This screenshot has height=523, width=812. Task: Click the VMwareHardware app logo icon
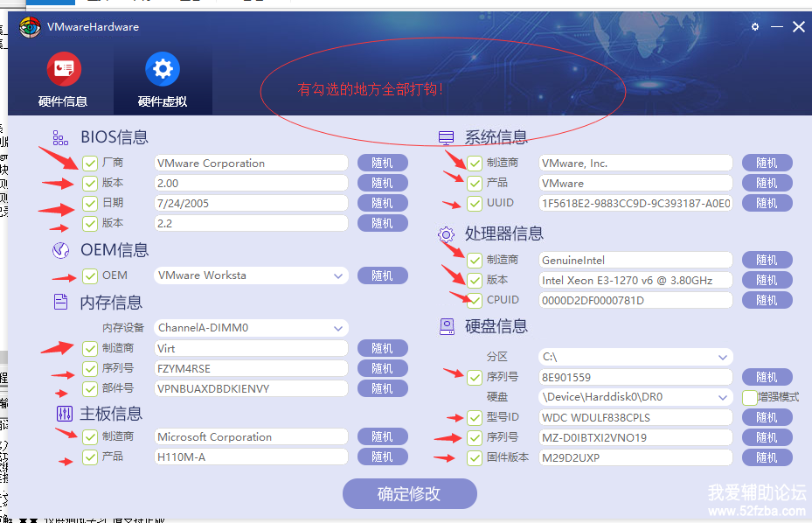pos(30,27)
